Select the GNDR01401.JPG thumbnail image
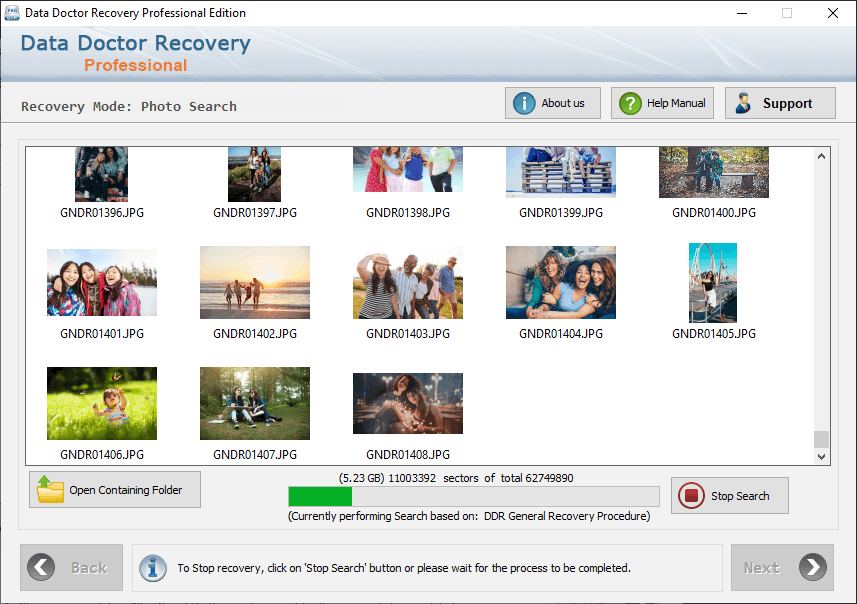The image size is (857, 604). (x=102, y=283)
